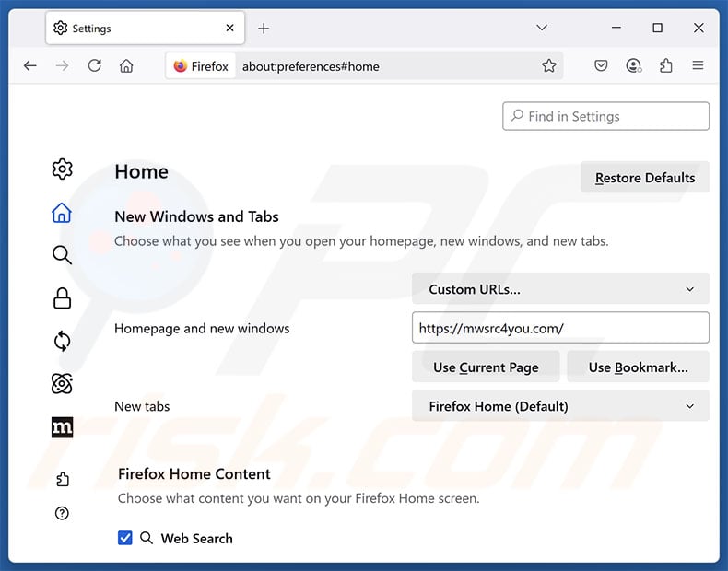Open the Extensions puzzle icon in toolbar
The height and width of the screenshot is (571, 728).
click(665, 66)
